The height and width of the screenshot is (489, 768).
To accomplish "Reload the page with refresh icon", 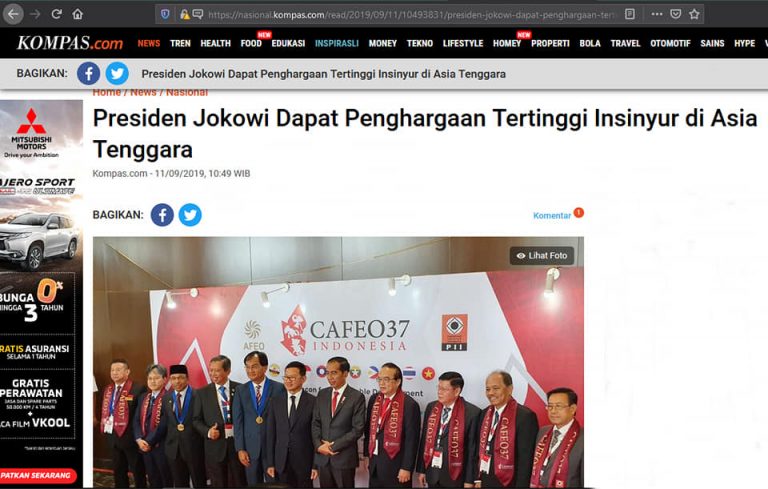I will pos(56,14).
